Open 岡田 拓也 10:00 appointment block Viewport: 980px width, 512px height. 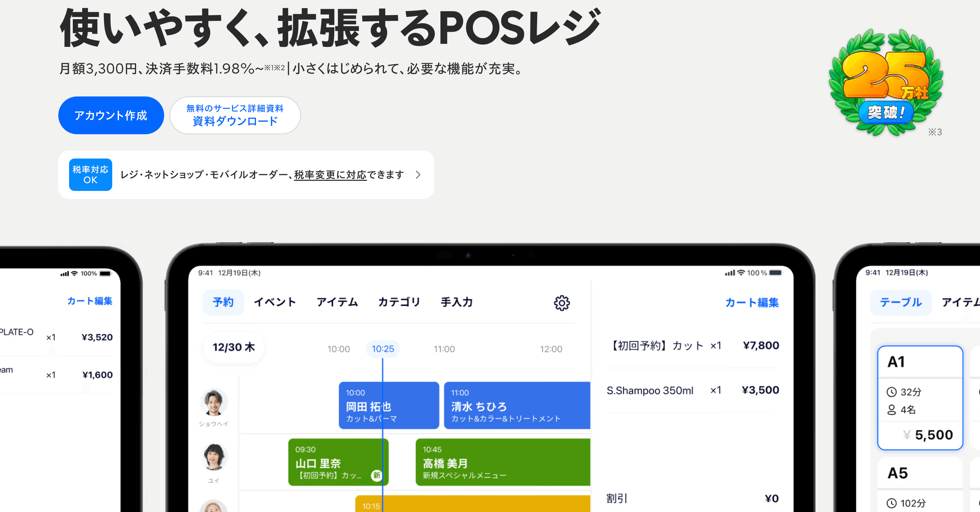(389, 405)
